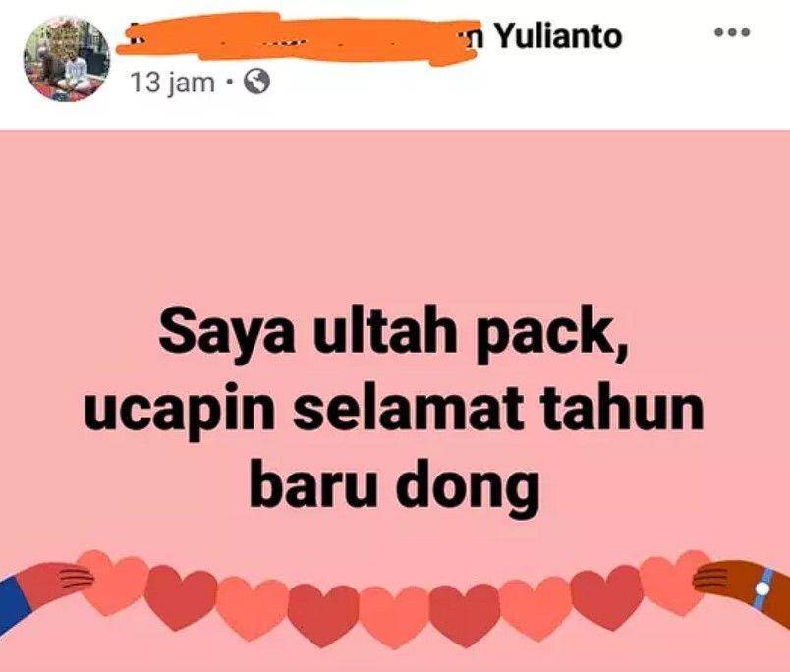Open the poster's round profile picture

[67, 58]
